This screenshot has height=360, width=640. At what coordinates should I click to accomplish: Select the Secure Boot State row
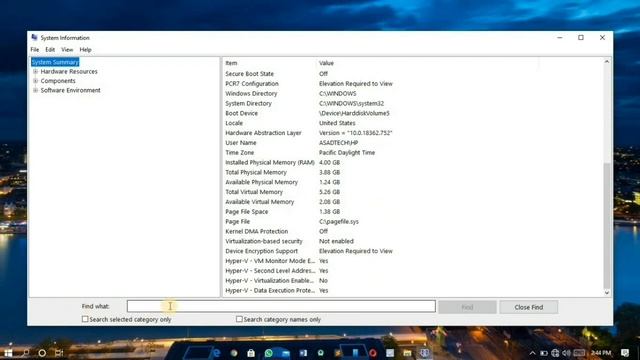click(413, 73)
